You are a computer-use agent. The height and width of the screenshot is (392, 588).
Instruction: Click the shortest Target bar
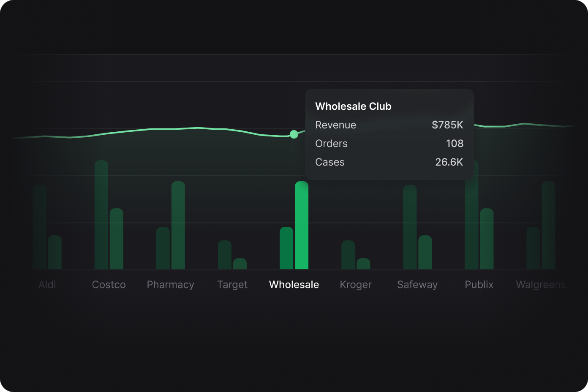point(240,264)
